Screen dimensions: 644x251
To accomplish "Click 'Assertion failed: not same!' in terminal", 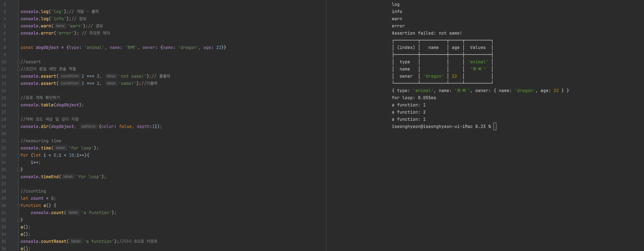I will pyautogui.click(x=427, y=33).
